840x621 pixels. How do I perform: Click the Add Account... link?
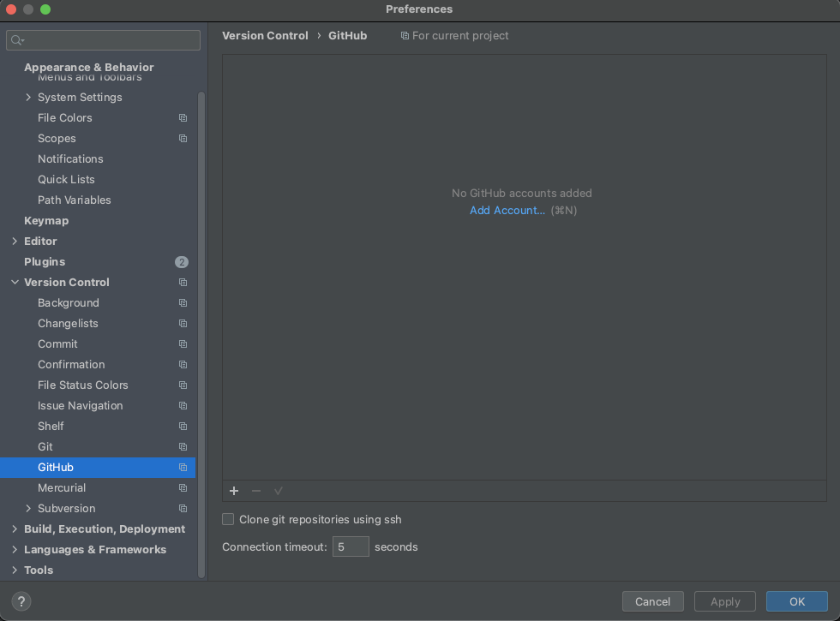[x=507, y=211]
